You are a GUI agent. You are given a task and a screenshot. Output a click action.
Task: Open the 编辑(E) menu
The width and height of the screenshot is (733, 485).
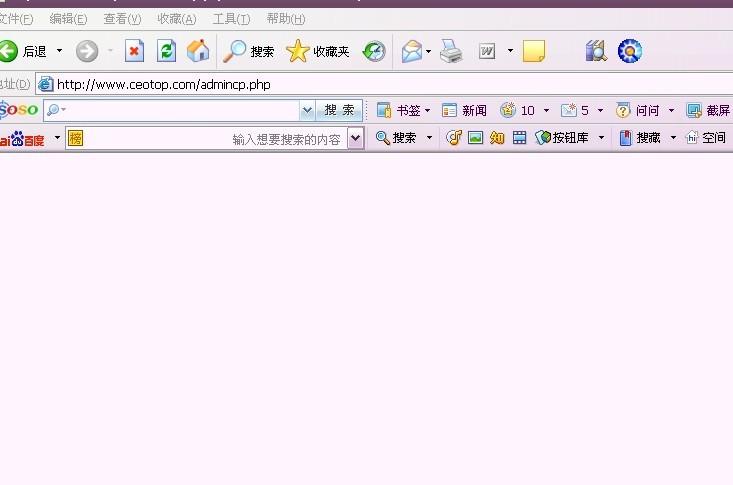click(x=68, y=19)
